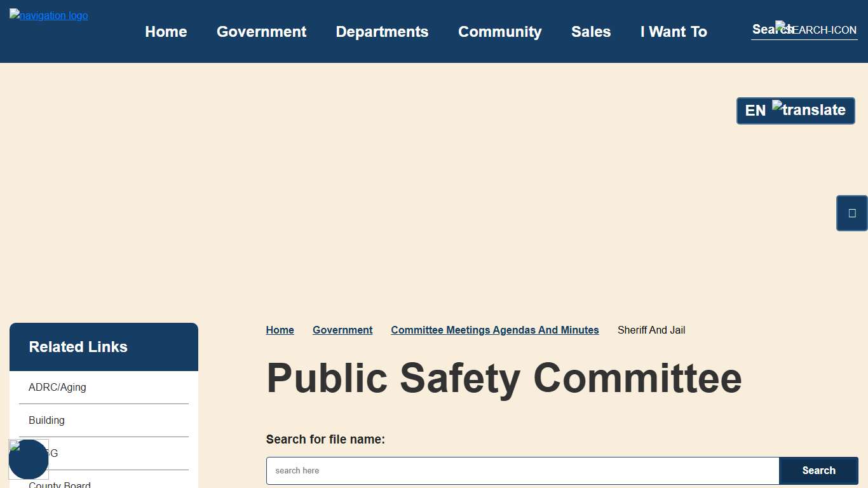Expand the I Want To dropdown

coord(674,31)
